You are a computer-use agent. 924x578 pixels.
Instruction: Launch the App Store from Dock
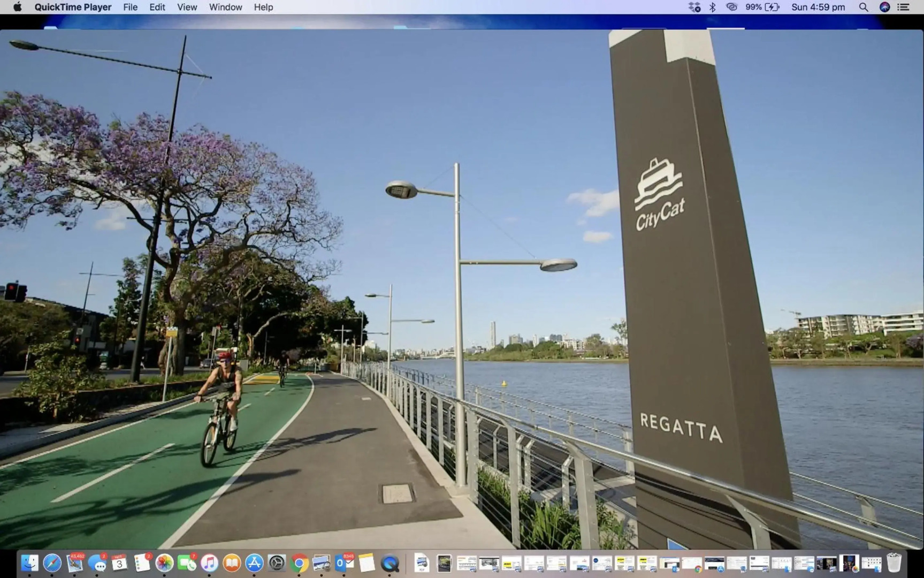point(254,563)
